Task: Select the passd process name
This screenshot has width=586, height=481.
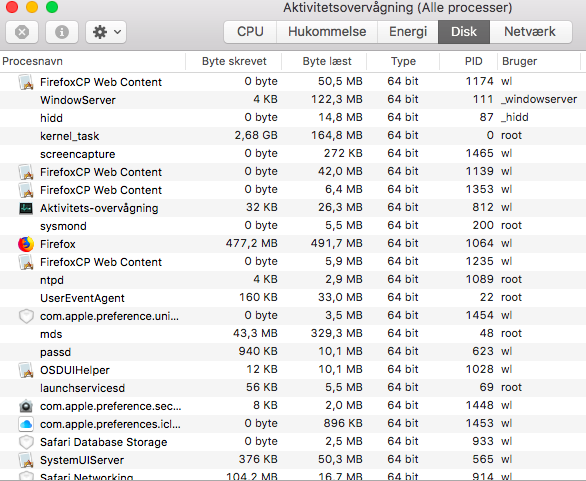Action: 55,352
